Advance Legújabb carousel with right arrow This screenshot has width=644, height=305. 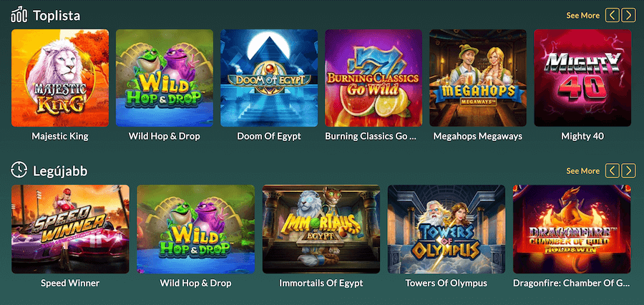[x=628, y=170]
